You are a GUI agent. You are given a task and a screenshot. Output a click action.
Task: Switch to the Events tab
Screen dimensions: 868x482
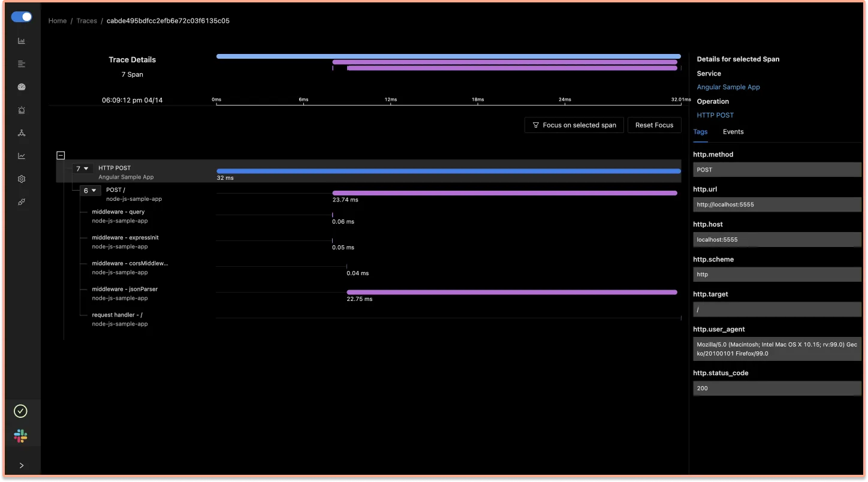pyautogui.click(x=733, y=132)
